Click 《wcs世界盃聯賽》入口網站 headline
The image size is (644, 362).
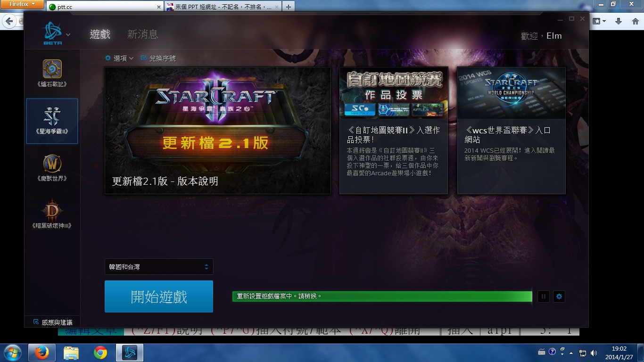[508, 135]
